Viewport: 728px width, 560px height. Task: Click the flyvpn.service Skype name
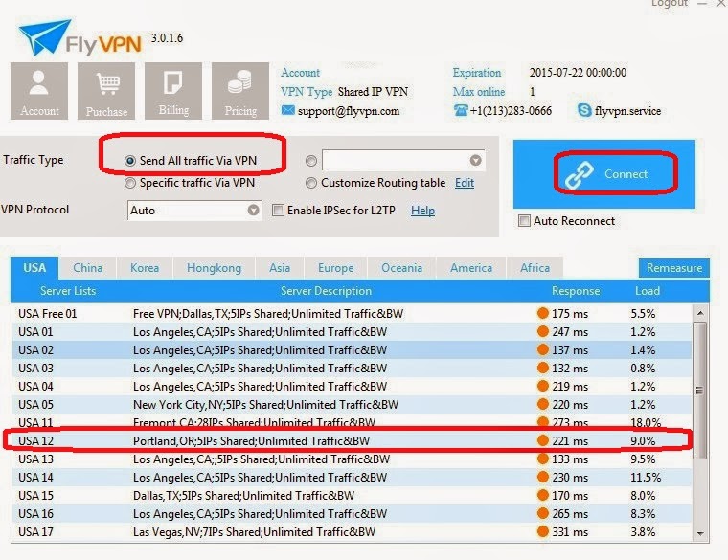tap(627, 111)
